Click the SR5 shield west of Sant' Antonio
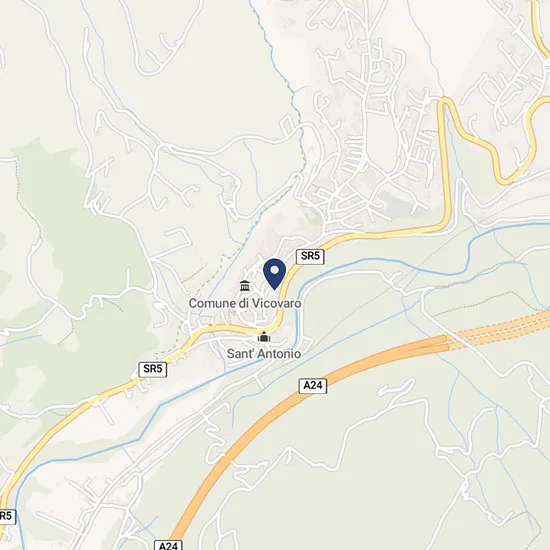This screenshot has width=550, height=550. 153,369
